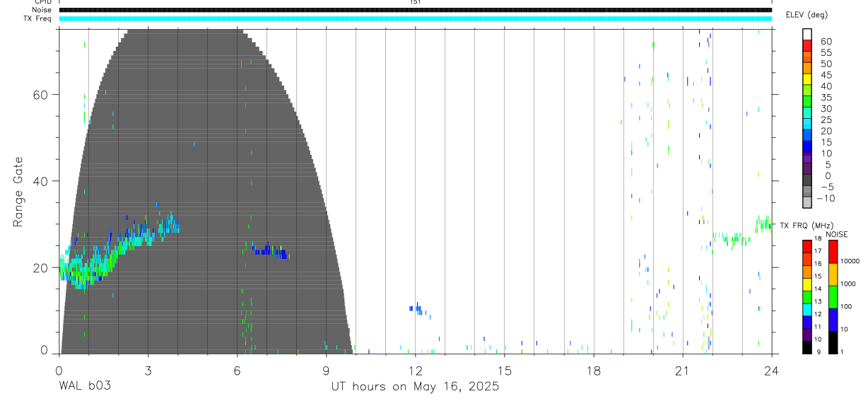Click the "151" CPID value at top

point(415,2)
